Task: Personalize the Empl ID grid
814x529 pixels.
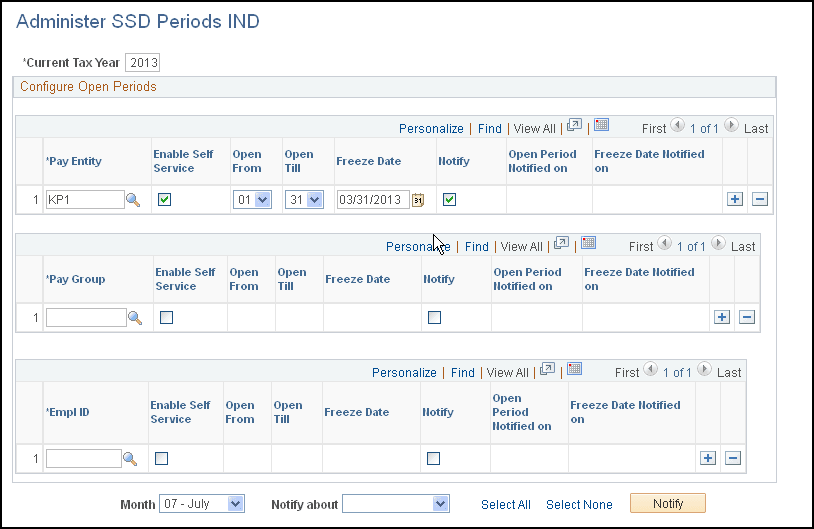Action: 404,373
